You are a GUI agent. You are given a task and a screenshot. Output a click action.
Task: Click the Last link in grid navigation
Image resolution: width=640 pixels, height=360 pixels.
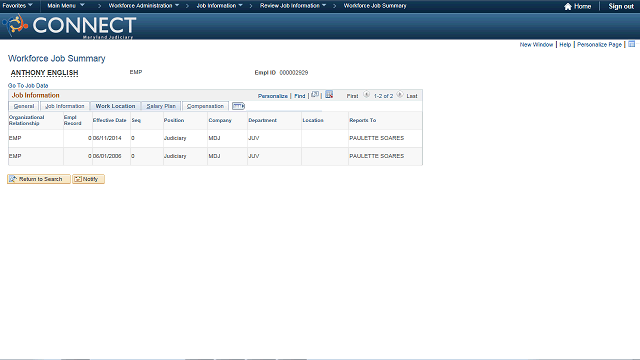[412, 96]
